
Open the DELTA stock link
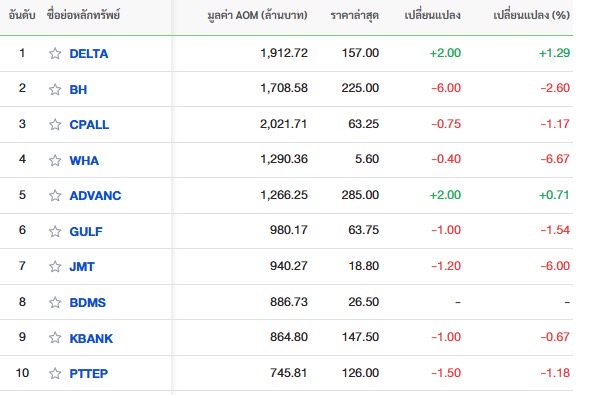click(x=89, y=54)
